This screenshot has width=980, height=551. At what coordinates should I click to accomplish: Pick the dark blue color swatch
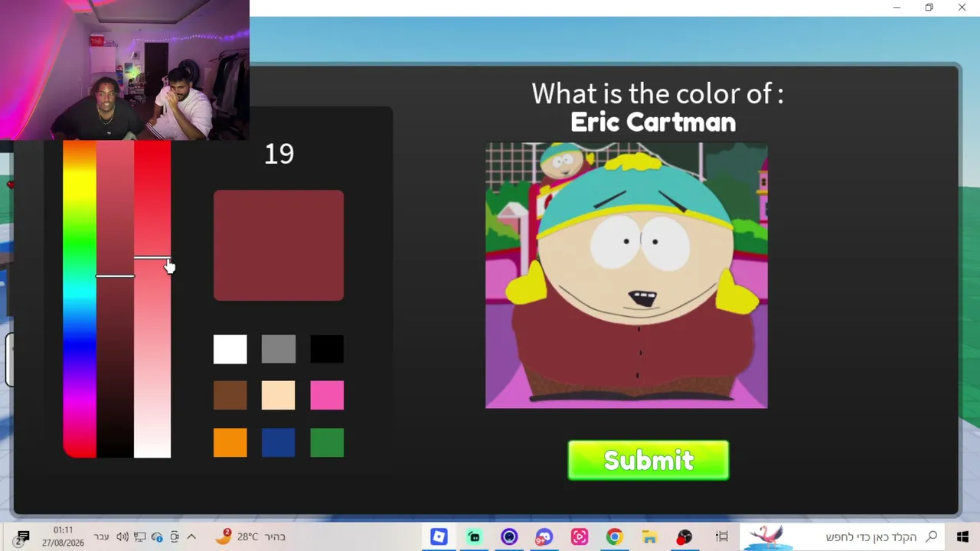pos(278,442)
